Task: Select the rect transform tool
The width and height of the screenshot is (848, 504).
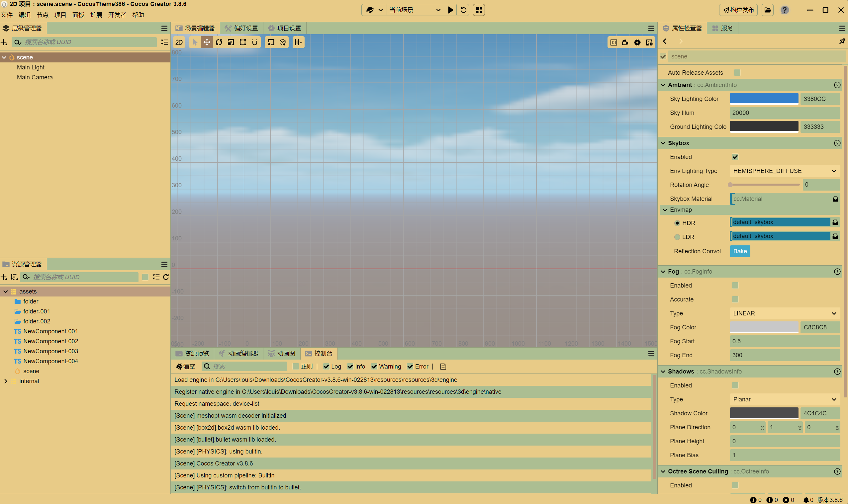Action: [x=242, y=42]
